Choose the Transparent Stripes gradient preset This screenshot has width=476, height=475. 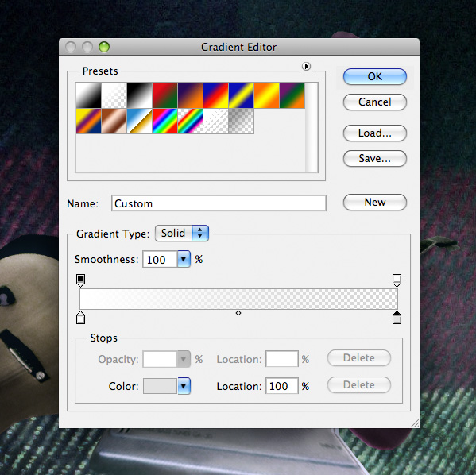[216, 122]
